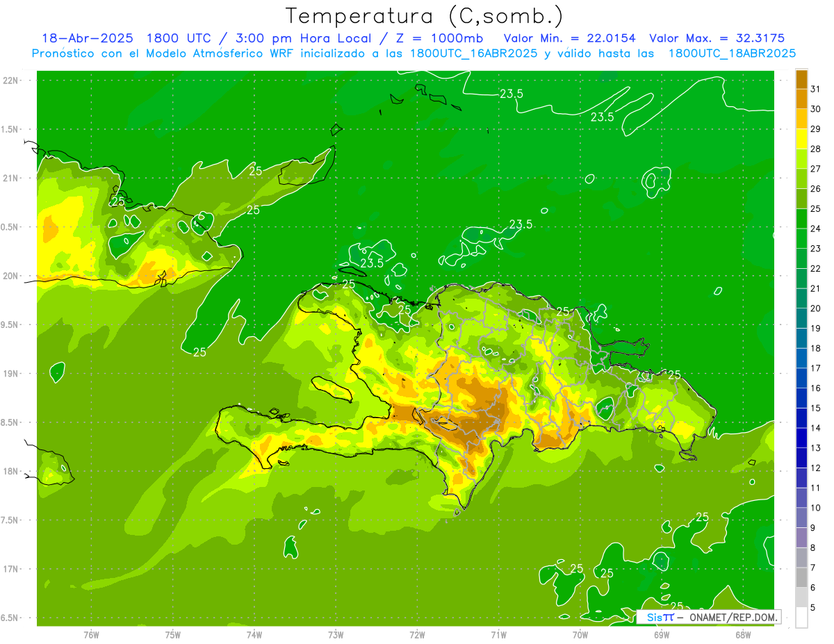The width and height of the screenshot is (834, 644).
Task: Click the 21N latitude axis label
Action: tap(11, 178)
